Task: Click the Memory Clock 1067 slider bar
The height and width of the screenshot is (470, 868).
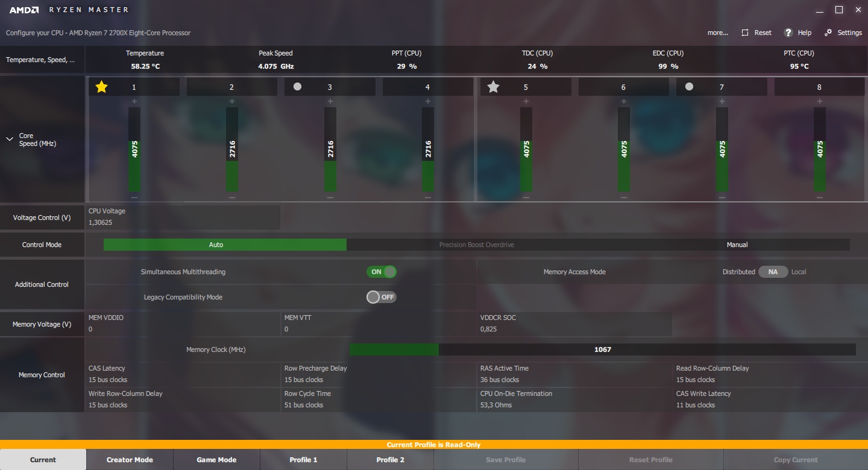Action: point(603,349)
